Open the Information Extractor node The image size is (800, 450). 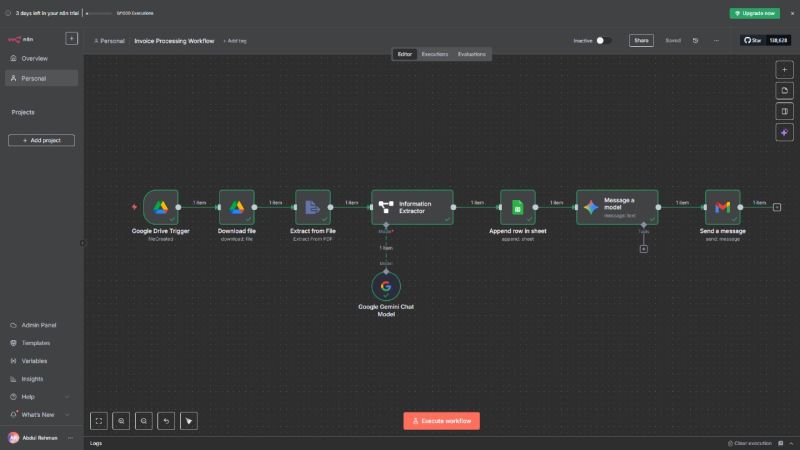pos(412,207)
